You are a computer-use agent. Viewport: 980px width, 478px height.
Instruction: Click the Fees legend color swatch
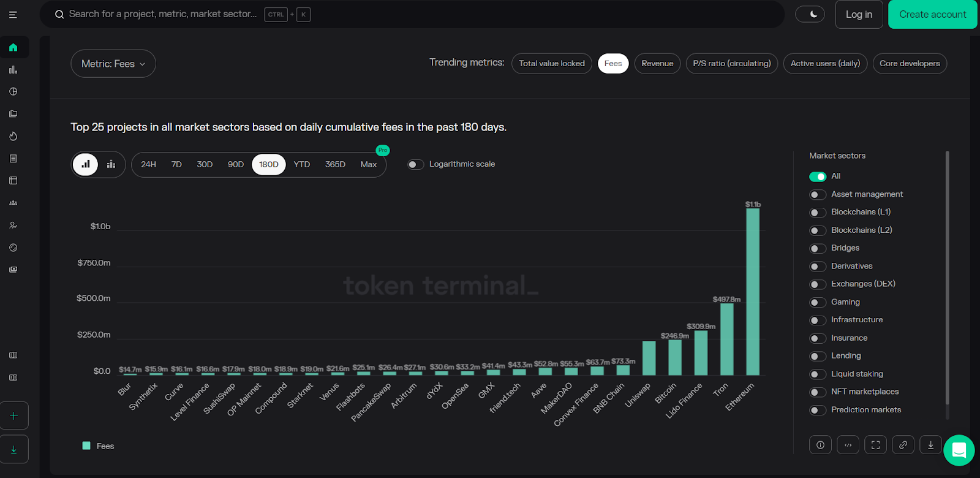pyautogui.click(x=86, y=446)
